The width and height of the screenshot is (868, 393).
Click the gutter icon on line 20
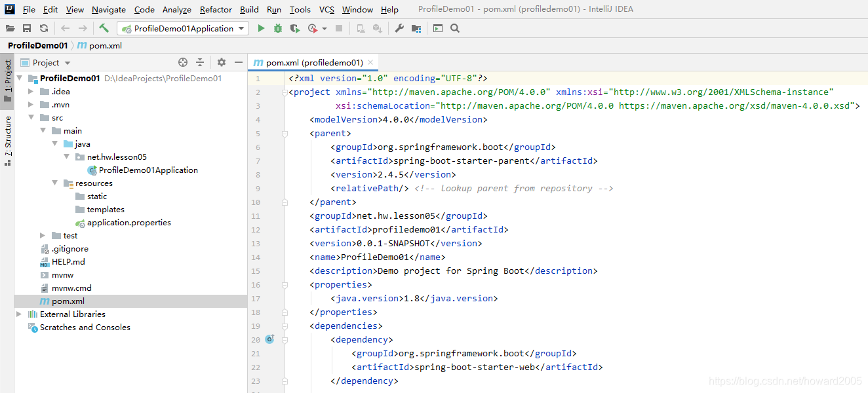click(x=269, y=339)
